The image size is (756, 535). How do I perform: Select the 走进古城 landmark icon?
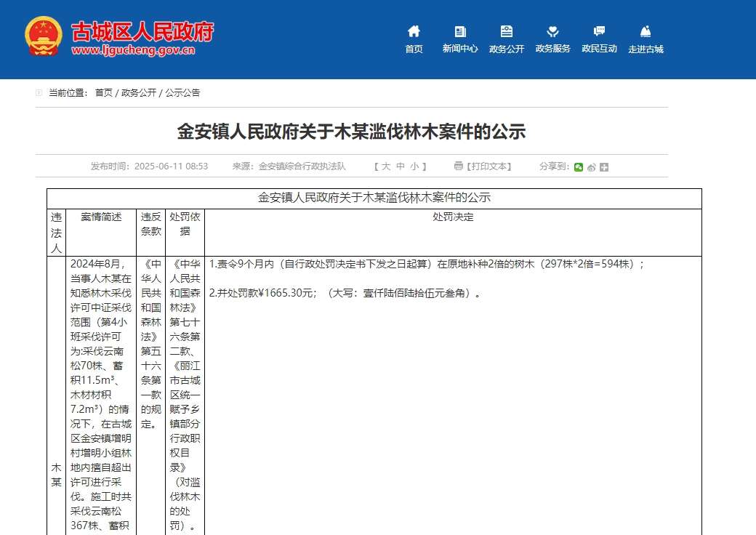coord(645,32)
